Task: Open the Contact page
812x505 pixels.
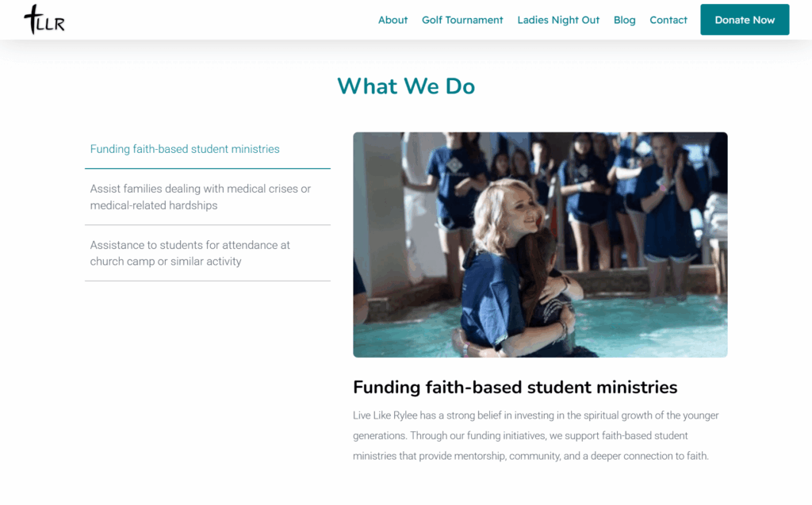Action: coord(668,20)
